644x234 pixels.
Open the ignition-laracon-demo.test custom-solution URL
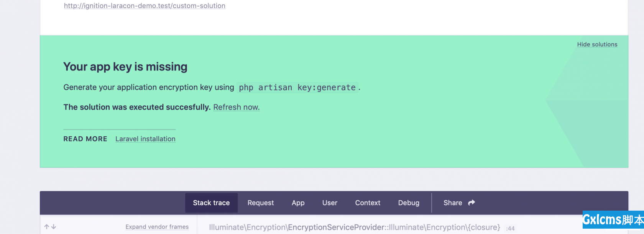(x=145, y=6)
